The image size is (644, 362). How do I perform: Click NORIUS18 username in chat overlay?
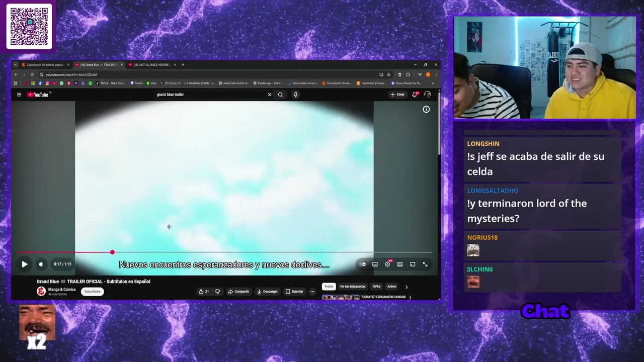tap(482, 237)
